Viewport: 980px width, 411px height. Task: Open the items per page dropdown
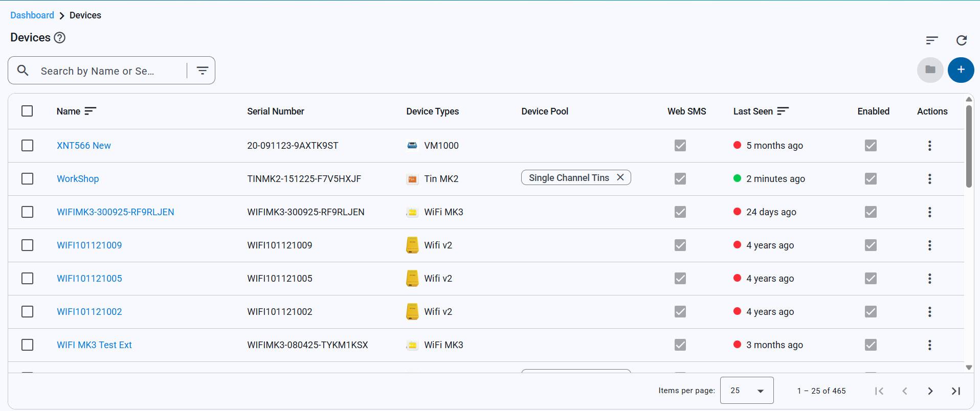coord(746,391)
